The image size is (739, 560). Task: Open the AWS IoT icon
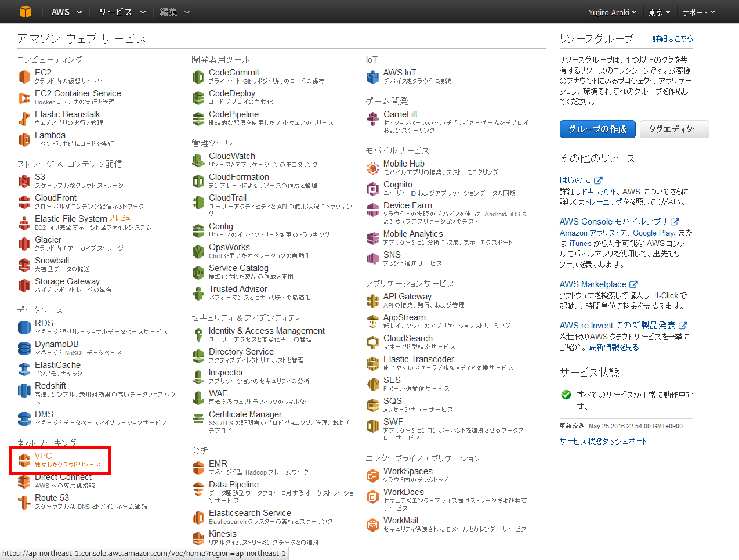[373, 77]
